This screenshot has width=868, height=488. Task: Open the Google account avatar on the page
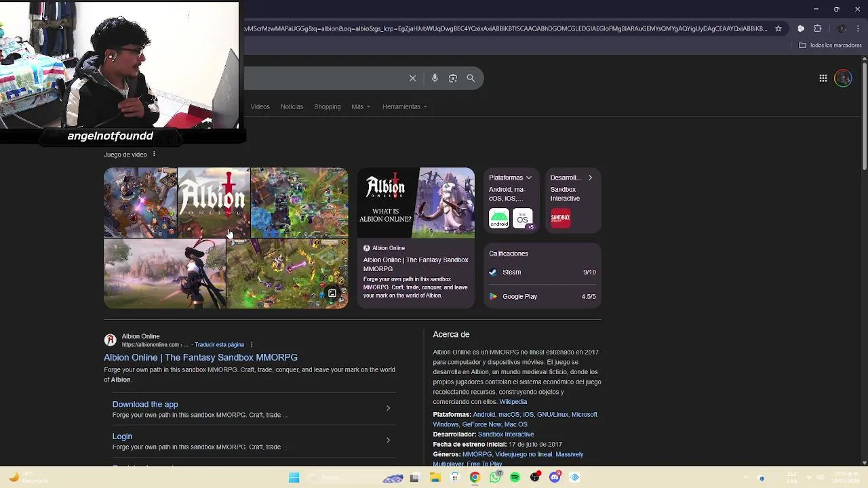tap(843, 79)
